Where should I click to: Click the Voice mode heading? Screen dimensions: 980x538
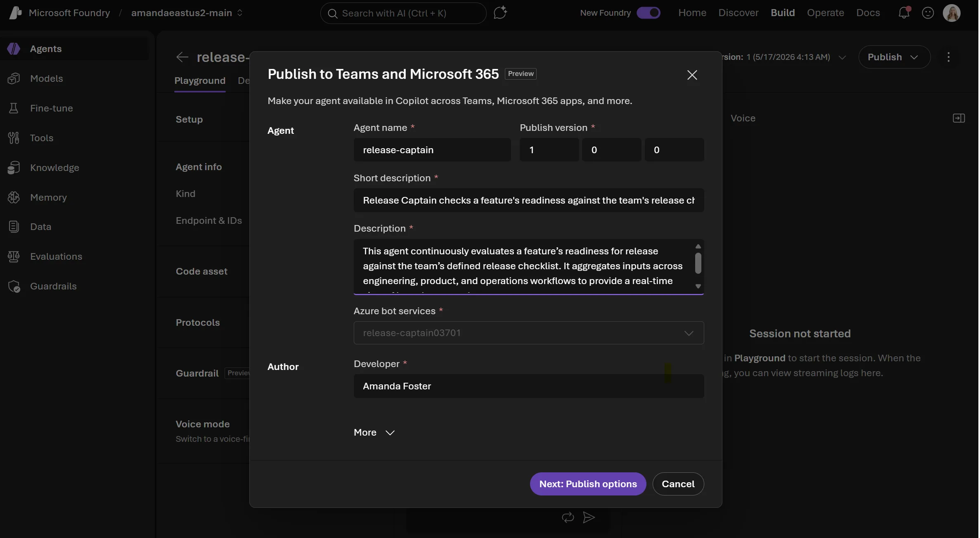pyautogui.click(x=203, y=424)
